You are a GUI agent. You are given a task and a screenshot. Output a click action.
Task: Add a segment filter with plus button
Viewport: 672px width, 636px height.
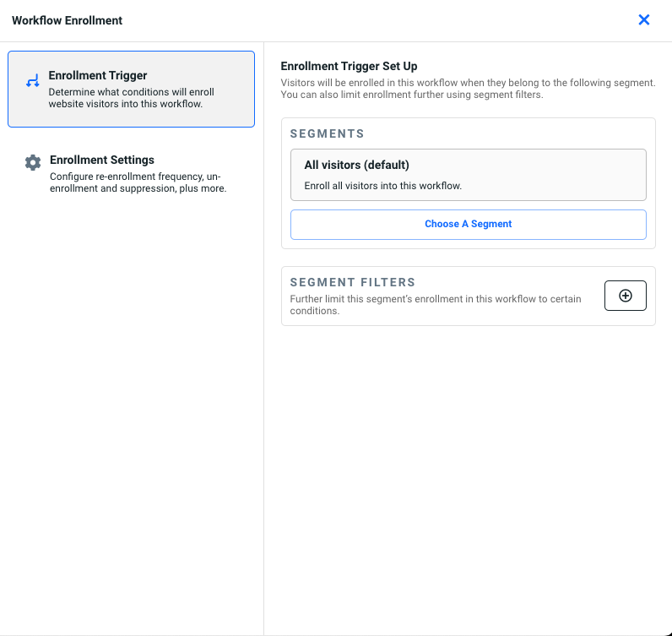point(625,296)
